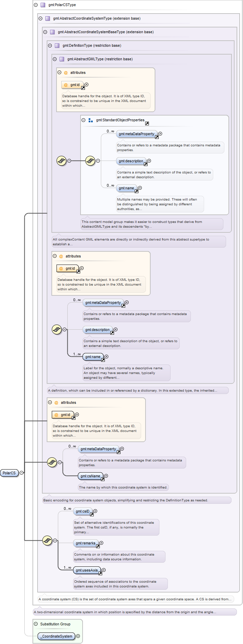
Task: Expand the gml:usesAxis element plus toggle
Action: click(104, 570)
